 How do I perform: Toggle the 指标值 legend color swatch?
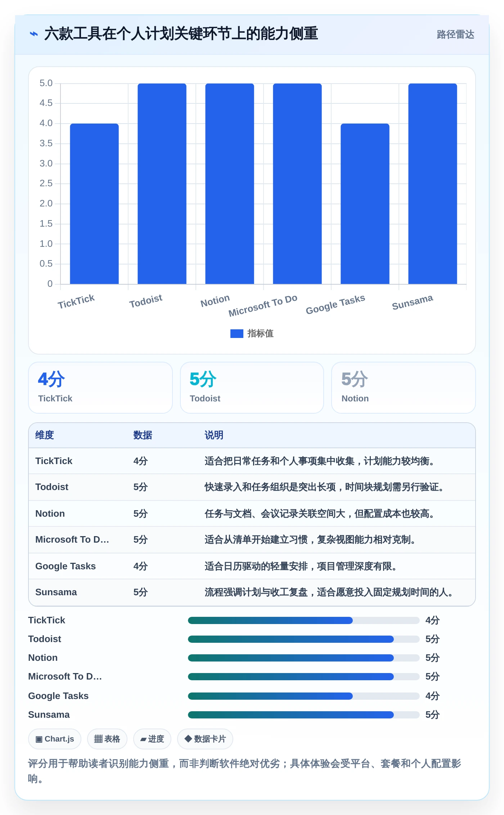click(x=237, y=334)
